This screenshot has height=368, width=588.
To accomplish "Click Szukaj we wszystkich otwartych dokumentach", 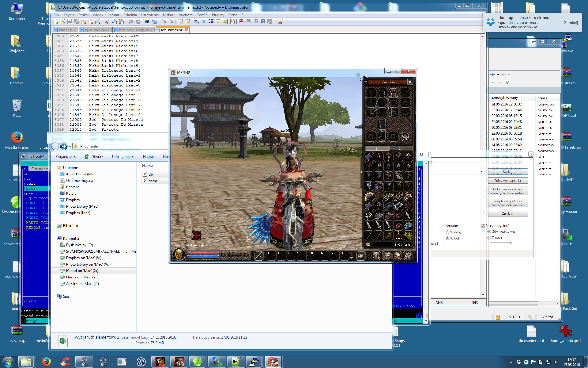I will 508,191.
